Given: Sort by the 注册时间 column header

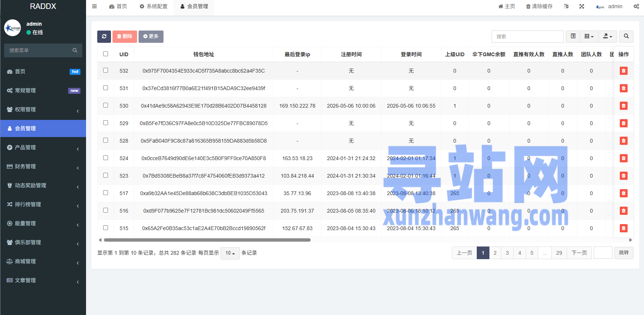Looking at the screenshot, I should pyautogui.click(x=351, y=54).
